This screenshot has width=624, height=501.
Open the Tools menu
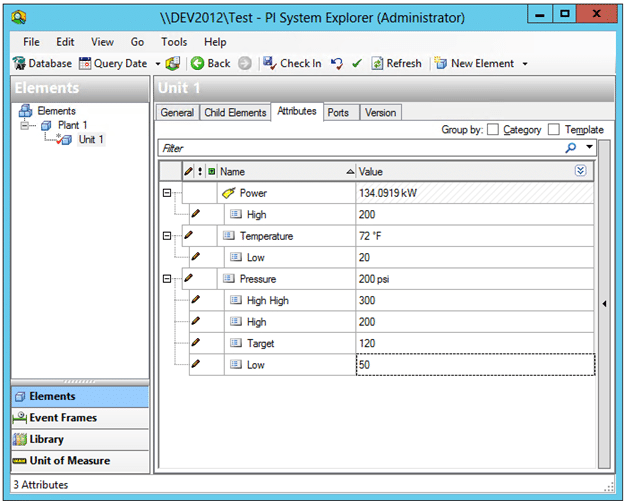pyautogui.click(x=174, y=42)
